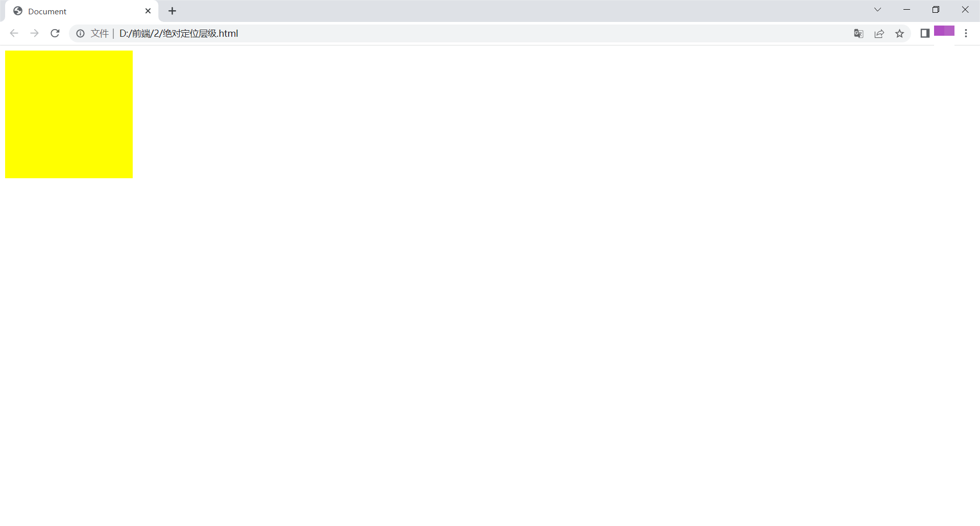Click the share page icon
Image resolution: width=980 pixels, height=526 pixels.
tap(879, 33)
